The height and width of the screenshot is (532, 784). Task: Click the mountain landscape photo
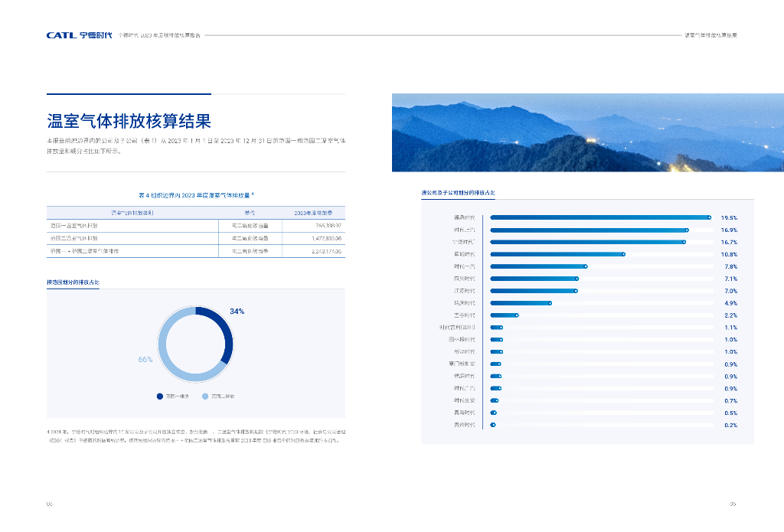(587, 132)
